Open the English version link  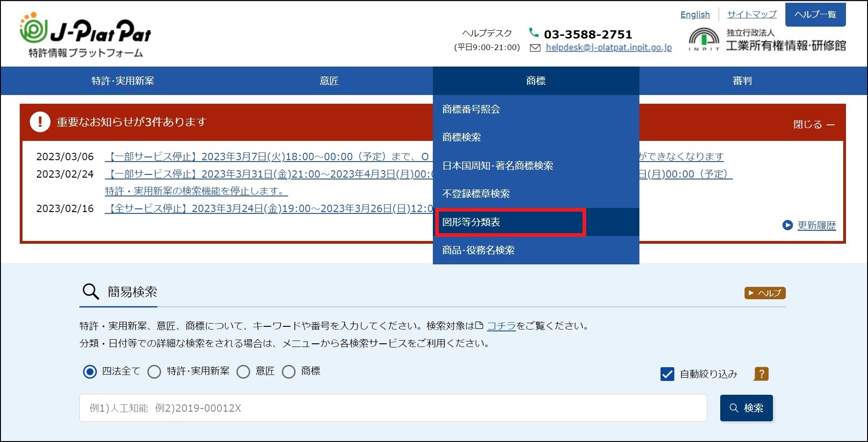(694, 15)
